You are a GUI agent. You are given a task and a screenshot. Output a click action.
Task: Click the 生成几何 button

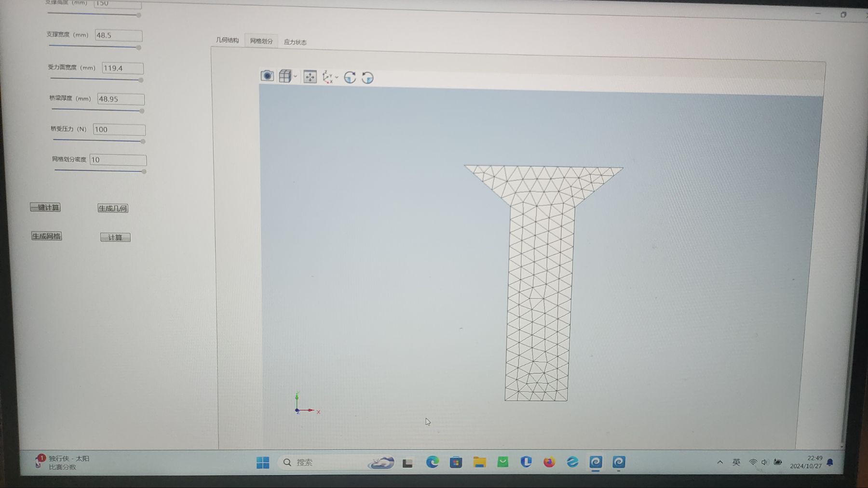[113, 208]
